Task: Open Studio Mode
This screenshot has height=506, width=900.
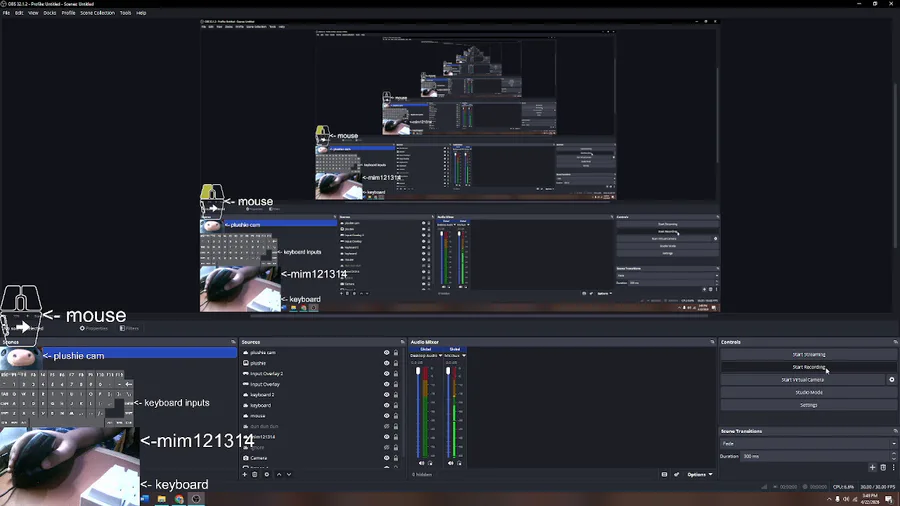Action: [x=808, y=392]
